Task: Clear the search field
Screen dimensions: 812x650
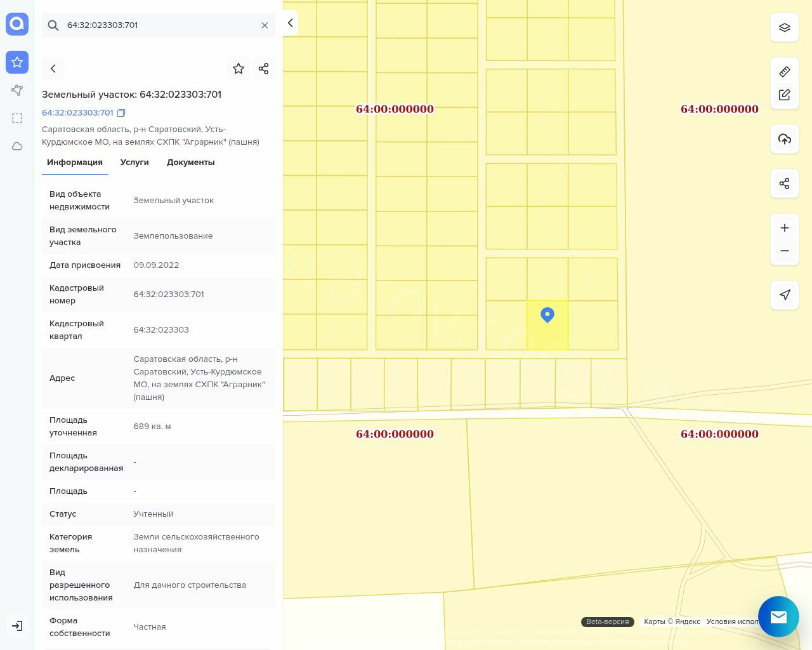Action: (x=265, y=25)
